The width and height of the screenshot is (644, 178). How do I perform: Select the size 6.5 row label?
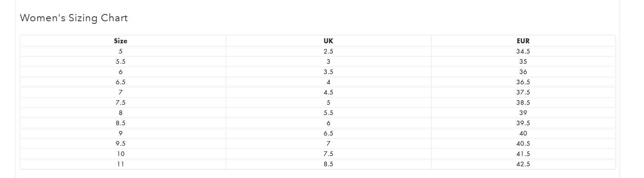click(120, 82)
